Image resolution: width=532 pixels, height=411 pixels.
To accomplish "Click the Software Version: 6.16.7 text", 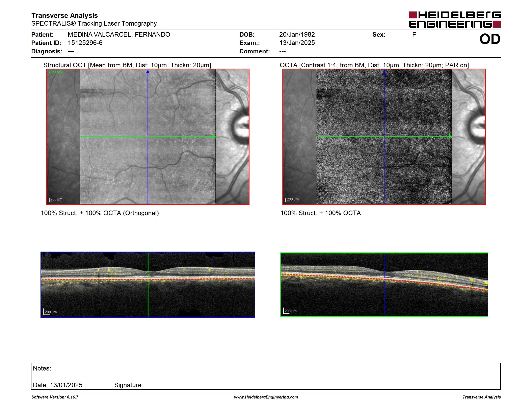I will click(55, 397).
